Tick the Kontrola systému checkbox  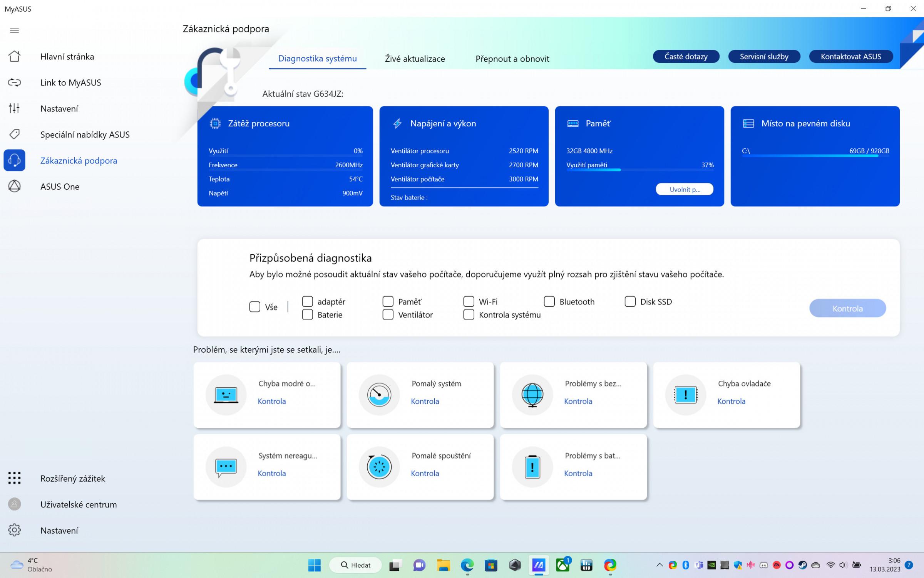point(469,314)
